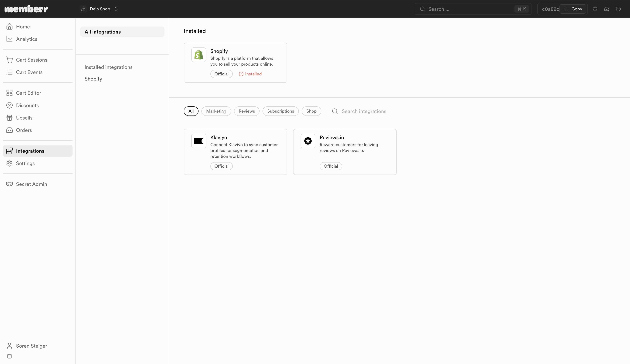Click the Settings gear icon
The width and height of the screenshot is (630, 364).
click(9, 163)
